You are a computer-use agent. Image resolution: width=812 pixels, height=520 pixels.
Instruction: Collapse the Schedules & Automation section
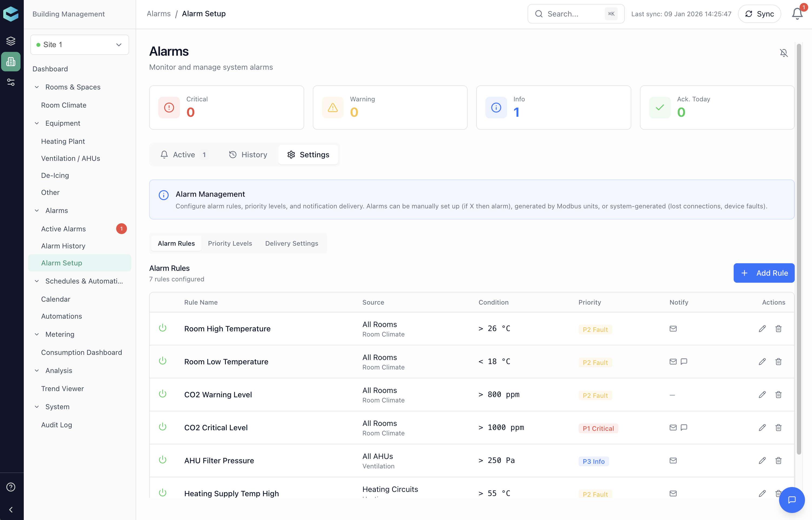(x=37, y=281)
